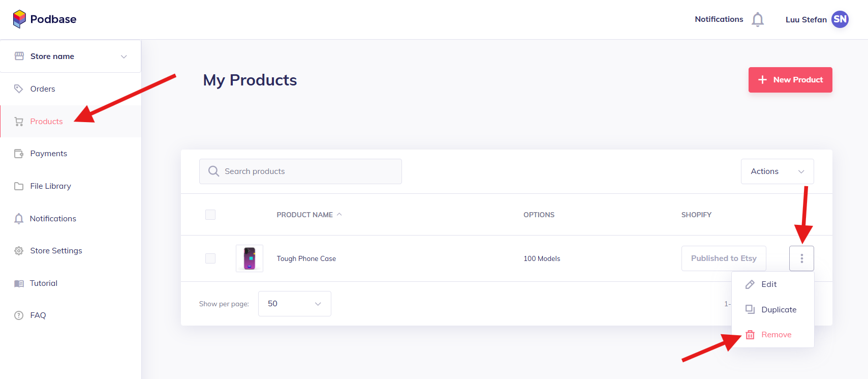Expand the Store name selector
Image resolution: width=868 pixels, height=379 pixels.
pos(123,56)
